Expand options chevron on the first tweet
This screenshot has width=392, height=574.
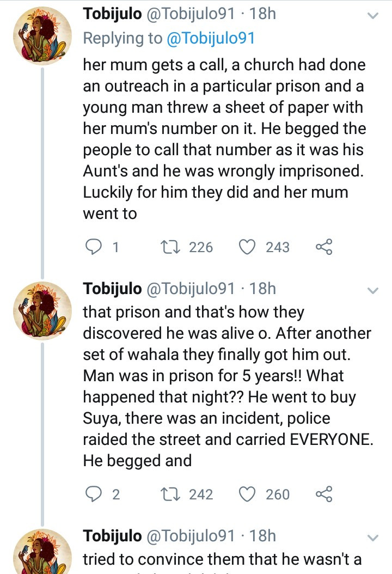tap(373, 16)
